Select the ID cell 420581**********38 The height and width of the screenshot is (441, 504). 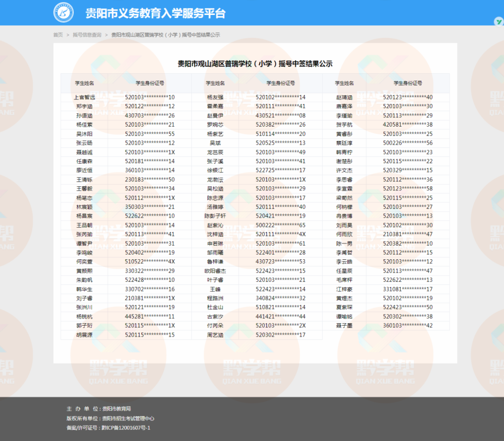click(x=408, y=124)
